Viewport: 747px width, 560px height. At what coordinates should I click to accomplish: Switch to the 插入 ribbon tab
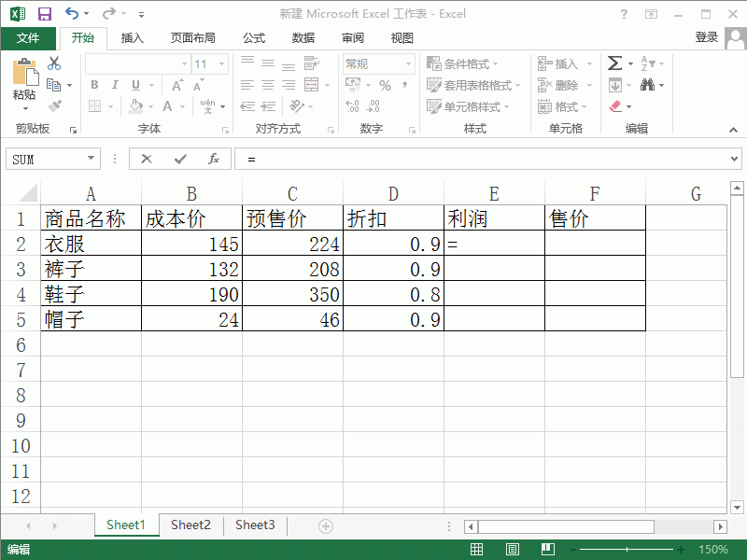click(x=131, y=38)
